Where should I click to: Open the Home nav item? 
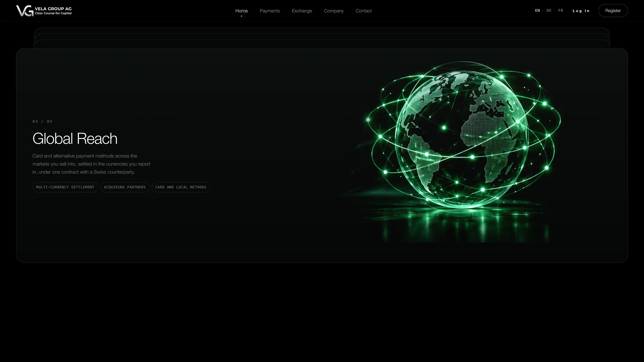pos(241,11)
